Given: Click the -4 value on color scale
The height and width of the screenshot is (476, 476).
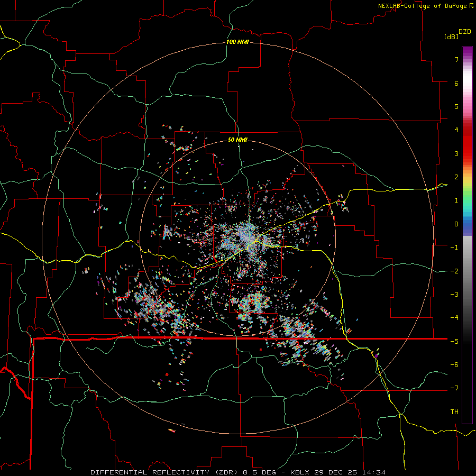Looking at the screenshot, I should tap(454, 318).
